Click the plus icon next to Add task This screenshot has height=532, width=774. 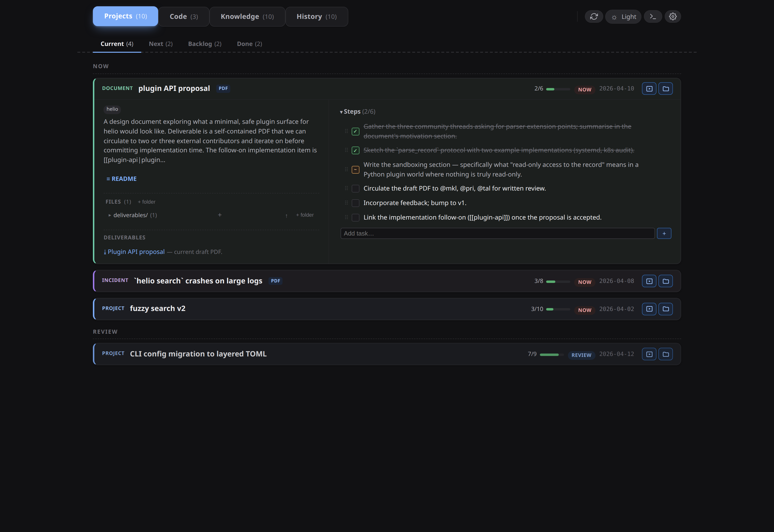point(664,234)
